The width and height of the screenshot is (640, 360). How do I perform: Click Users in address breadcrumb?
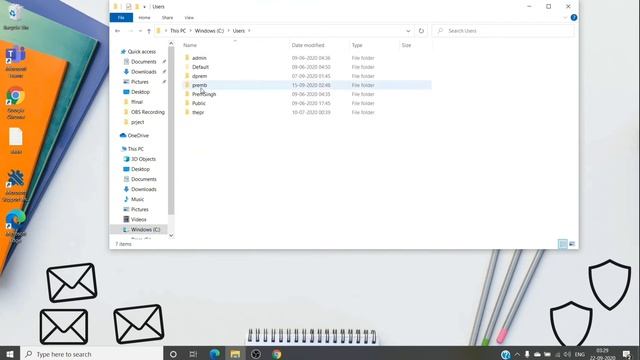click(239, 31)
